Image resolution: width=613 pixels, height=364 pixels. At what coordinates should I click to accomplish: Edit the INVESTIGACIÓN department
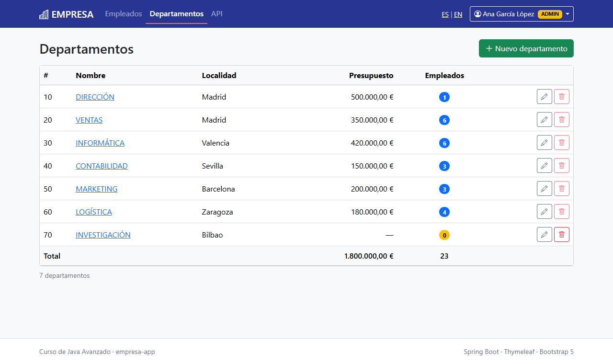(x=545, y=235)
